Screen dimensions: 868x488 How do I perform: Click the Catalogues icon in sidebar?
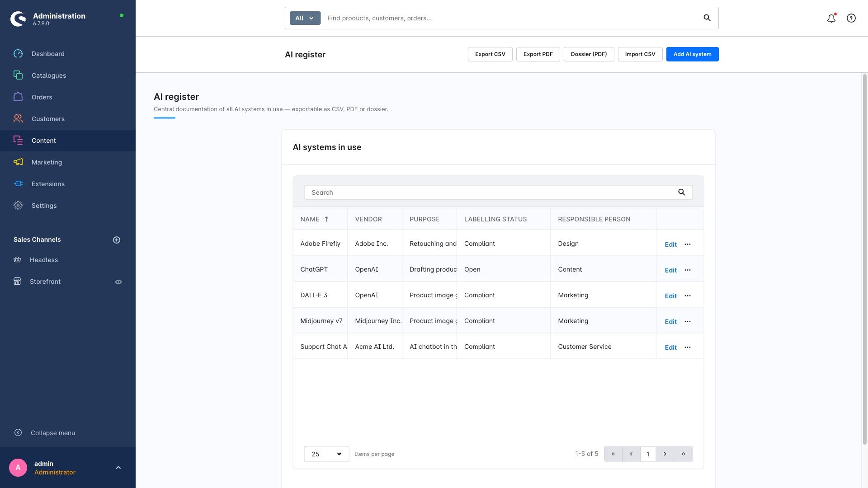[x=18, y=75]
